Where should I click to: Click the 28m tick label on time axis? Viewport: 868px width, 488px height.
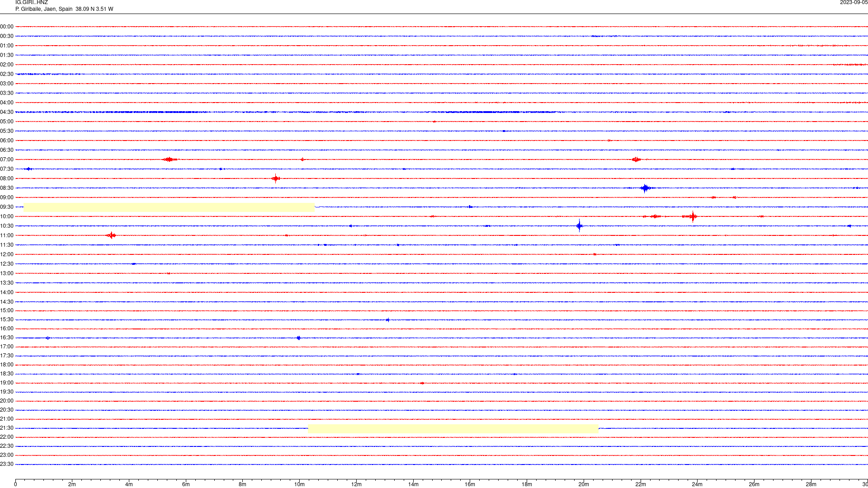811,484
